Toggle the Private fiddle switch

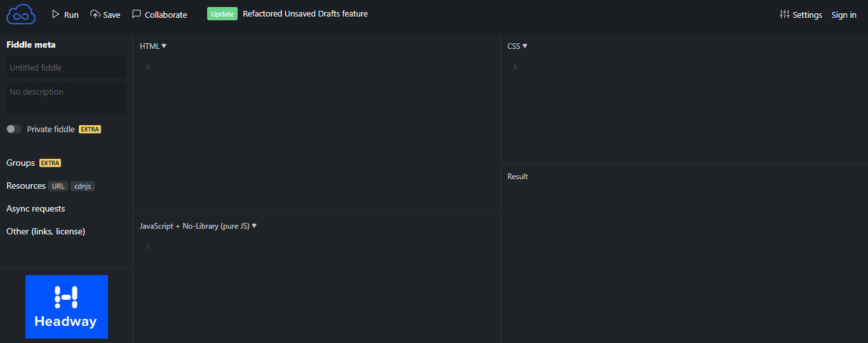(x=14, y=129)
